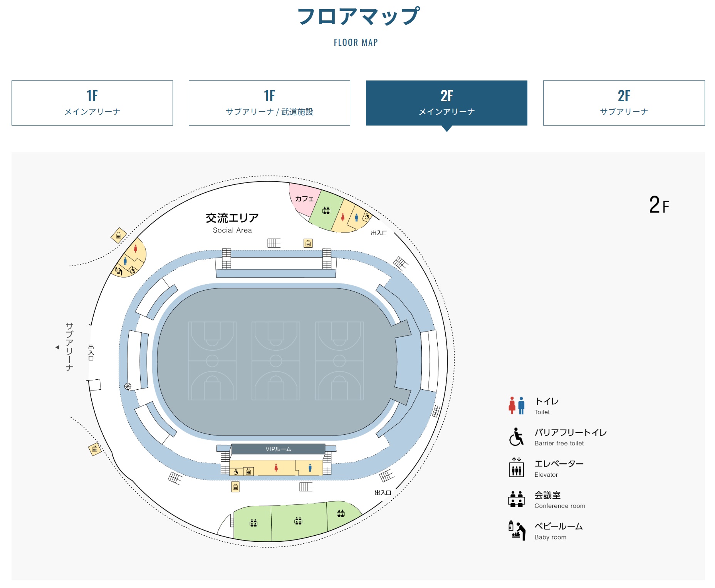Click the middle green conference room at bottom
Image resolution: width=715 pixels, height=588 pixels.
299,522
